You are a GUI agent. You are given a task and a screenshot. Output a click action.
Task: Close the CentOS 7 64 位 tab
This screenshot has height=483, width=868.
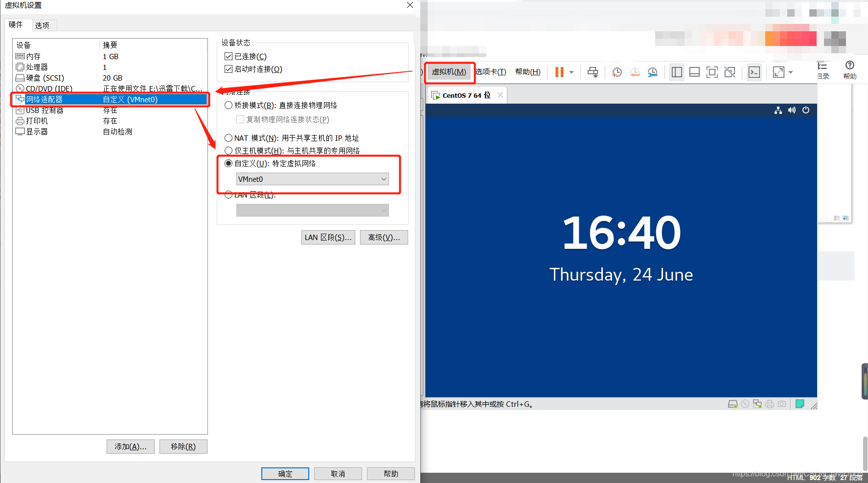pyautogui.click(x=500, y=95)
